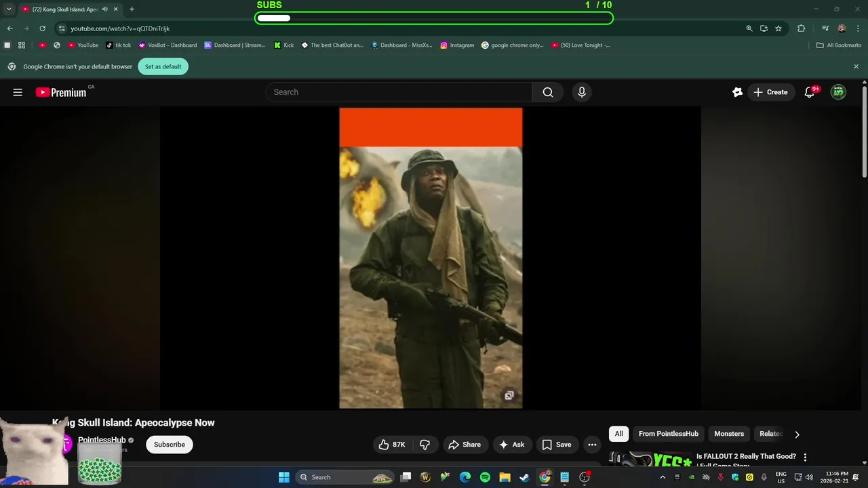Click the PointlessHub channel name
The width and height of the screenshot is (868, 488).
pos(102,440)
